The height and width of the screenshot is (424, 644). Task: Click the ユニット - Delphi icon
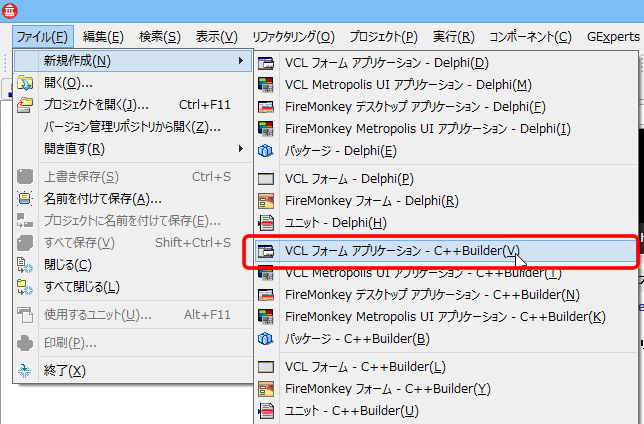click(x=266, y=223)
